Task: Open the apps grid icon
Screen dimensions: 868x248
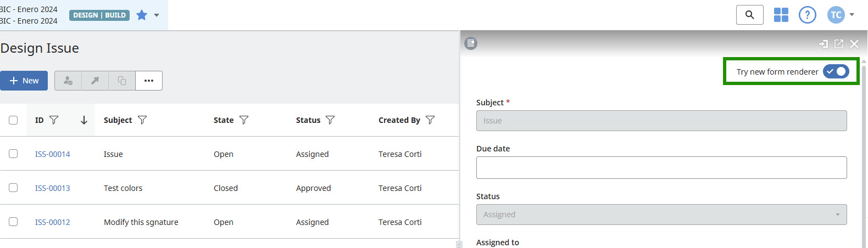Action: 781,15
